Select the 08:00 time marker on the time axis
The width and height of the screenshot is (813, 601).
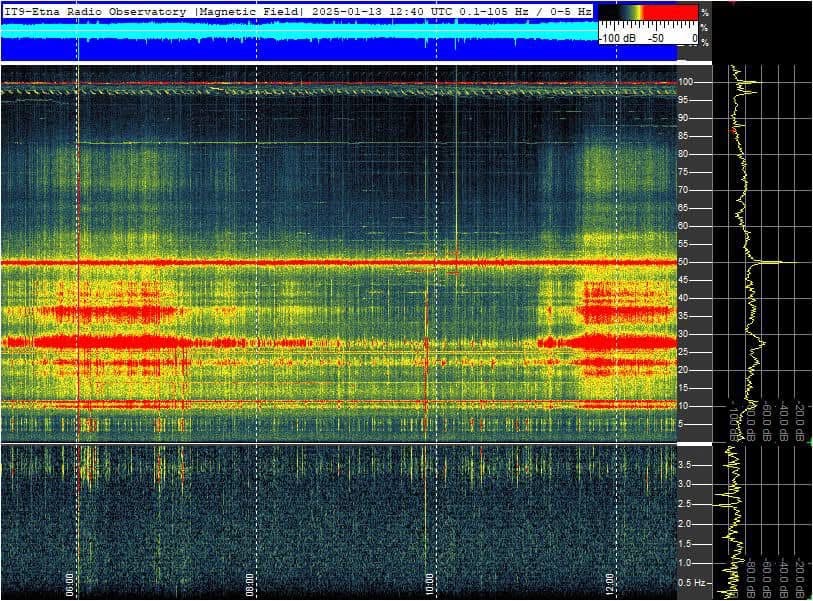pyautogui.click(x=249, y=582)
